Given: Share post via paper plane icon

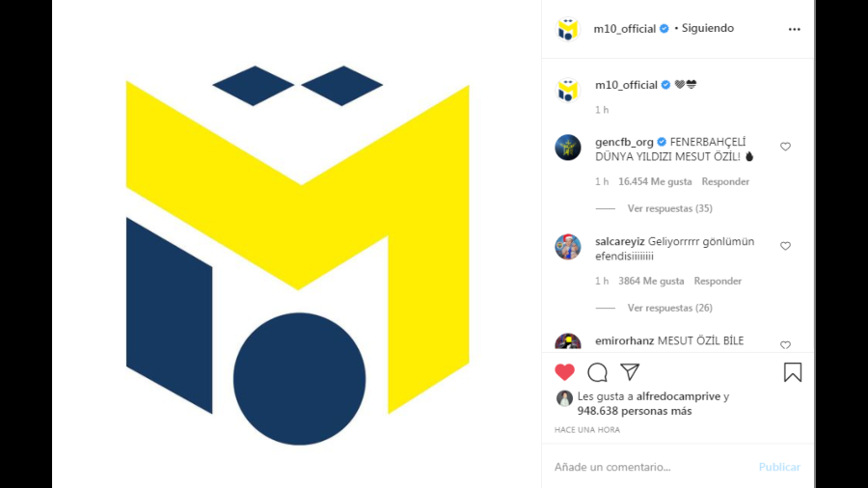Looking at the screenshot, I should coord(630,372).
